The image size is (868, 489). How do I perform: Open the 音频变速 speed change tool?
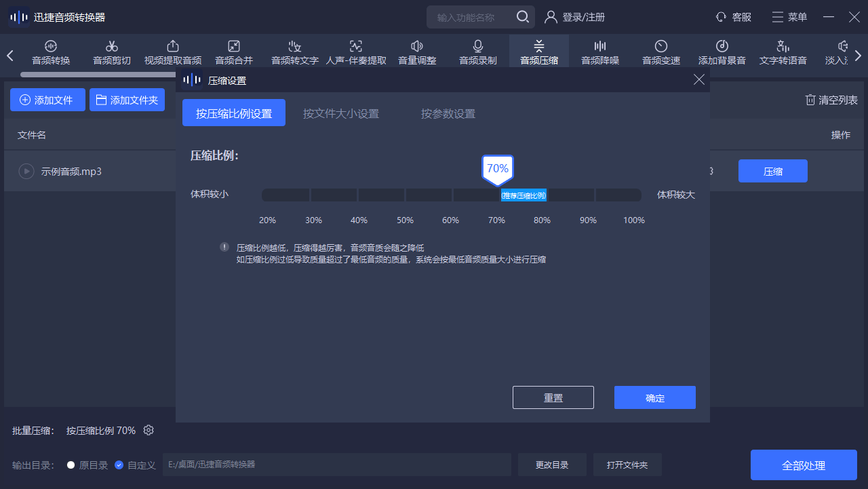(661, 52)
